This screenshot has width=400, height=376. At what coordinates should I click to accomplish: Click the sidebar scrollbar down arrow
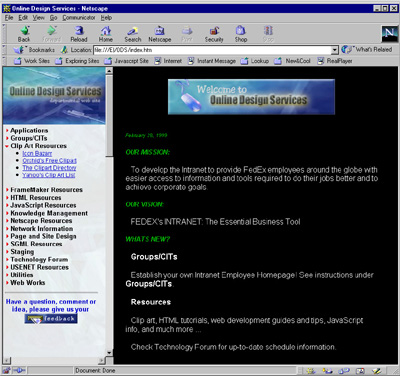click(109, 353)
